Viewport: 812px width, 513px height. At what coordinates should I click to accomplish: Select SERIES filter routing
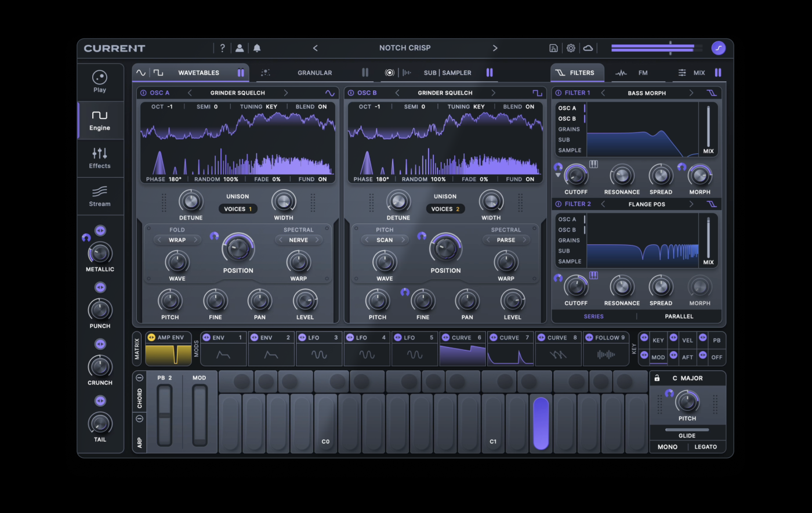tap(593, 316)
